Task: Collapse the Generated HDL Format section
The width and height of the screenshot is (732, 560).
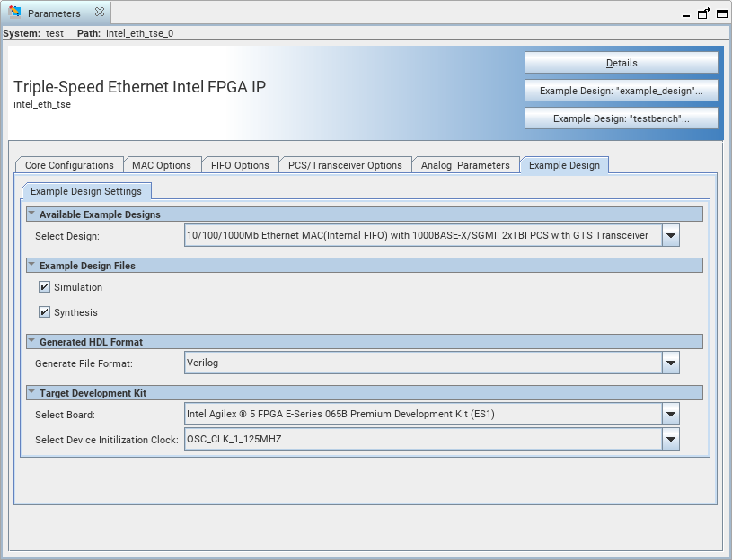Action: 31,341
